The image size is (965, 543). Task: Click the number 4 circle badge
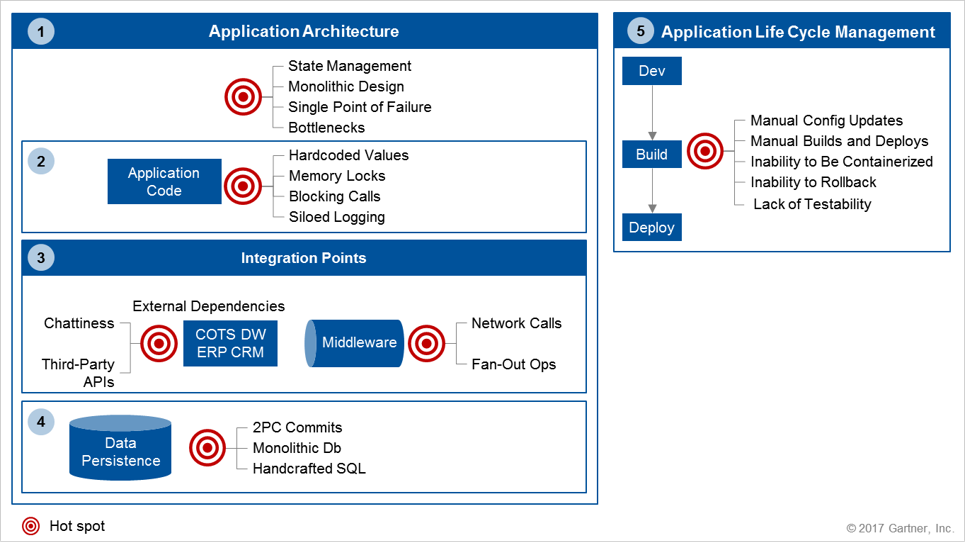tap(40, 422)
